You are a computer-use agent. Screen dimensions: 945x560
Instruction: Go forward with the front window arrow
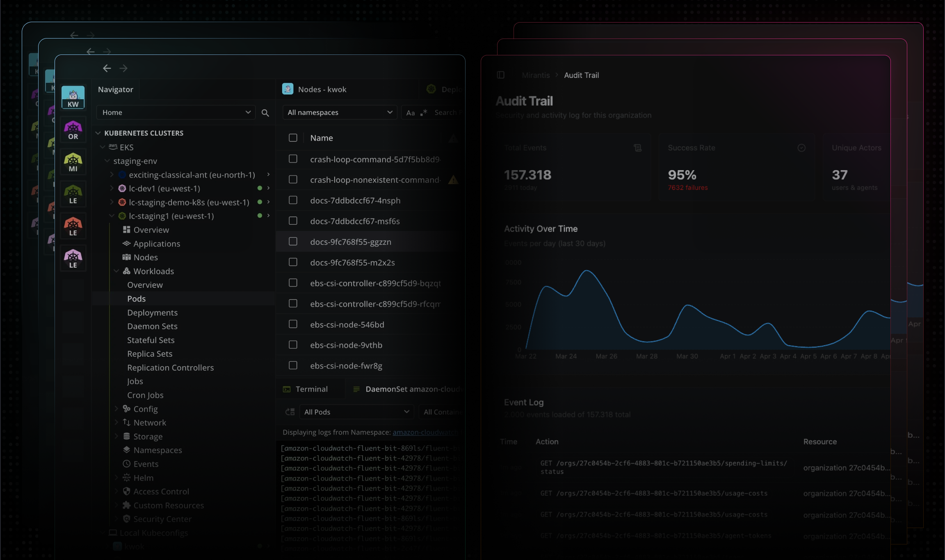point(123,68)
